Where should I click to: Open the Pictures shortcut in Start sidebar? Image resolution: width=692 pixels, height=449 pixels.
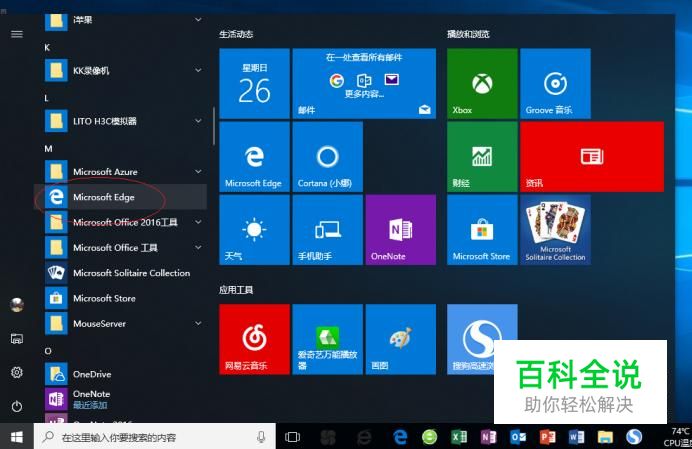click(x=17, y=339)
